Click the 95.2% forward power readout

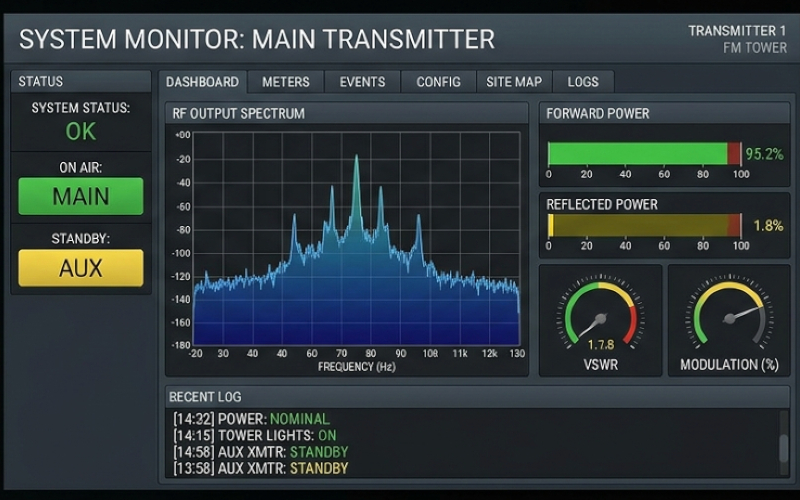point(764,154)
